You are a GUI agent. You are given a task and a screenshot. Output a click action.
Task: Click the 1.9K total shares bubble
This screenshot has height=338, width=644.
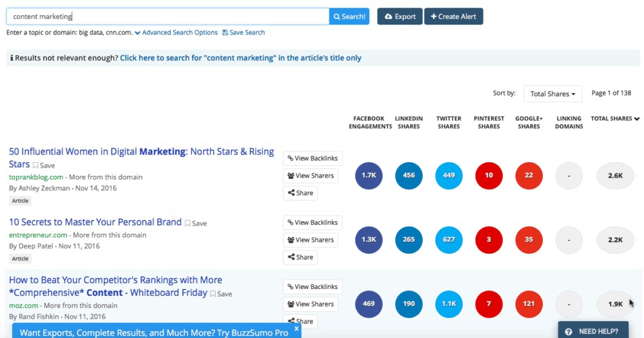615,304
